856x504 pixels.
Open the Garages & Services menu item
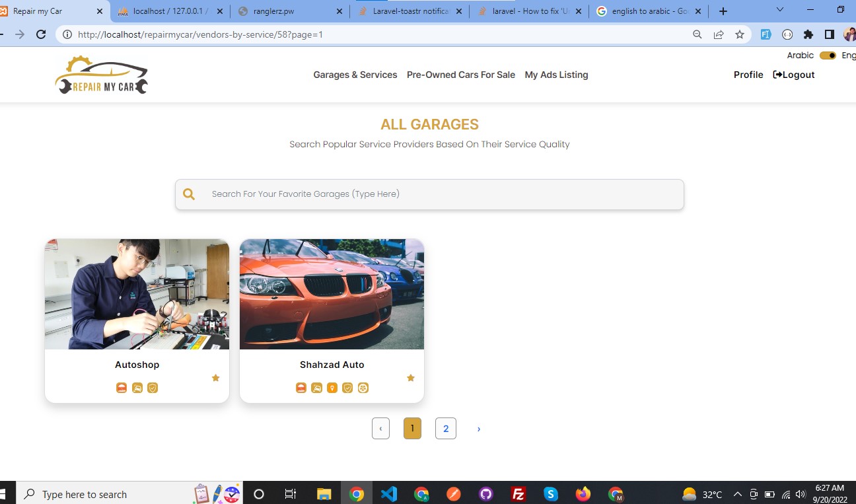[355, 75]
